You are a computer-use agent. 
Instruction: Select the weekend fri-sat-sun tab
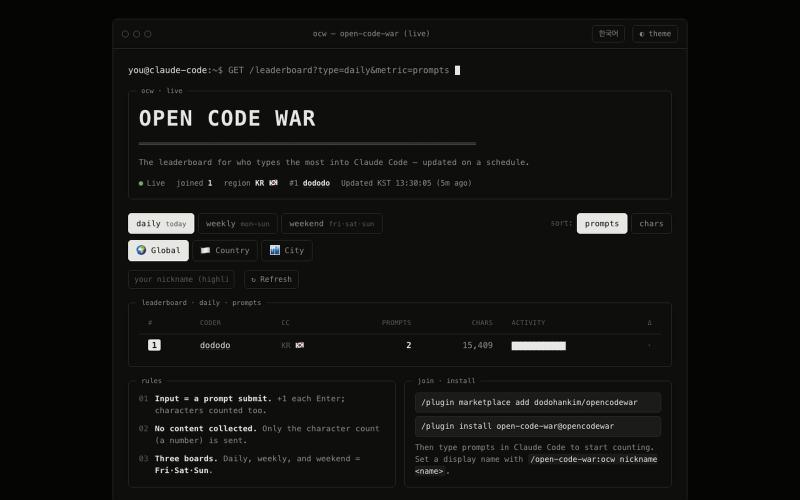pyautogui.click(x=332, y=223)
